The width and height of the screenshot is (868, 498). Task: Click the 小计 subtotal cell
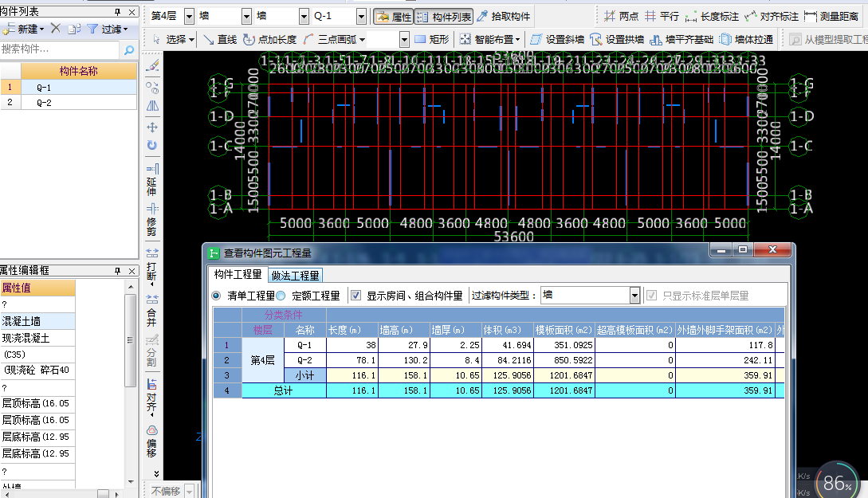click(305, 375)
